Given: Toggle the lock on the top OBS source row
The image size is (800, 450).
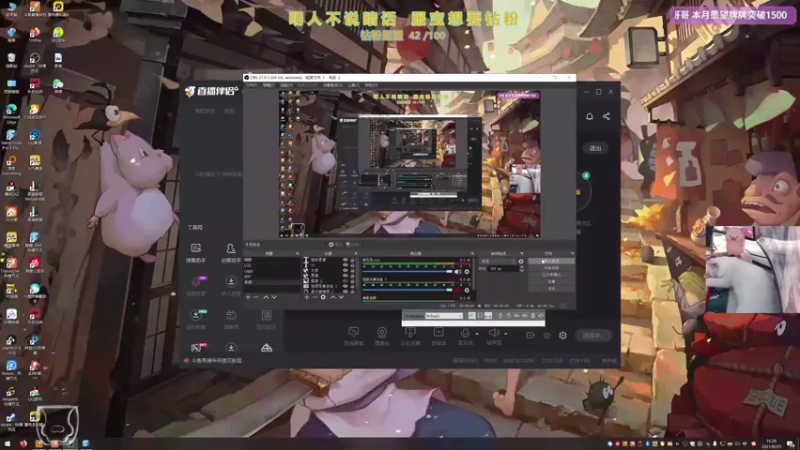Looking at the screenshot, I should pos(353,260).
